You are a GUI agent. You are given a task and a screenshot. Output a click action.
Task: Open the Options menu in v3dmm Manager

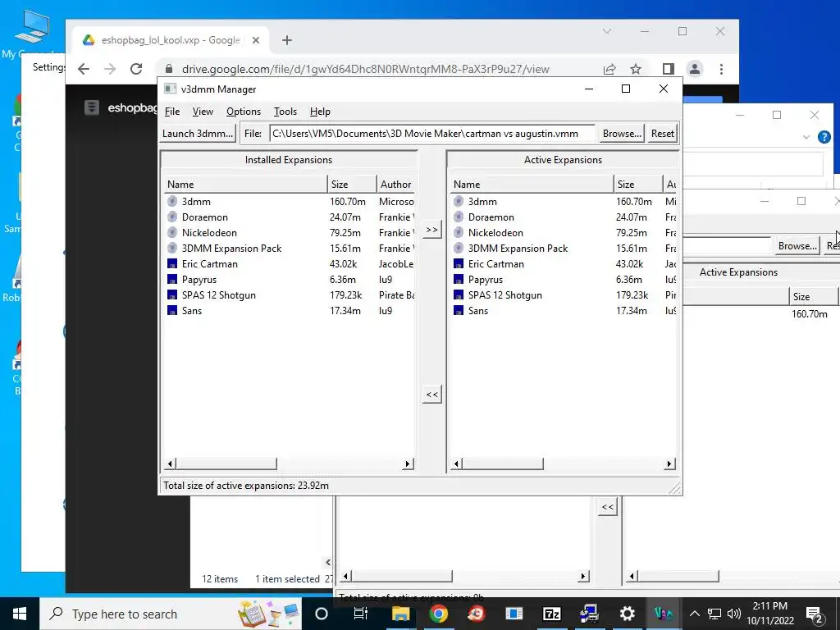pos(243,112)
